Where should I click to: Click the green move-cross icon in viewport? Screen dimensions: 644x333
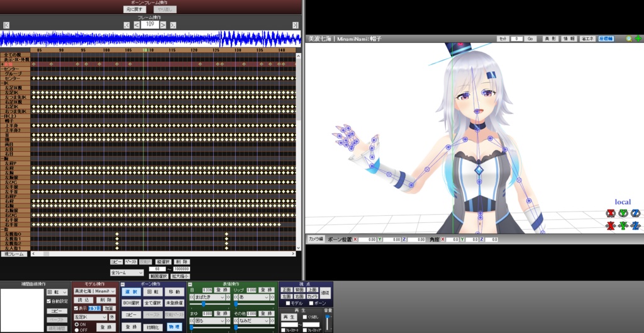638,38
